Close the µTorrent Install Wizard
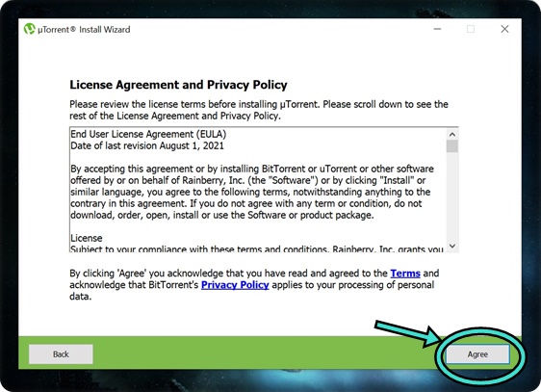This screenshot has height=392, width=541. pyautogui.click(x=504, y=29)
